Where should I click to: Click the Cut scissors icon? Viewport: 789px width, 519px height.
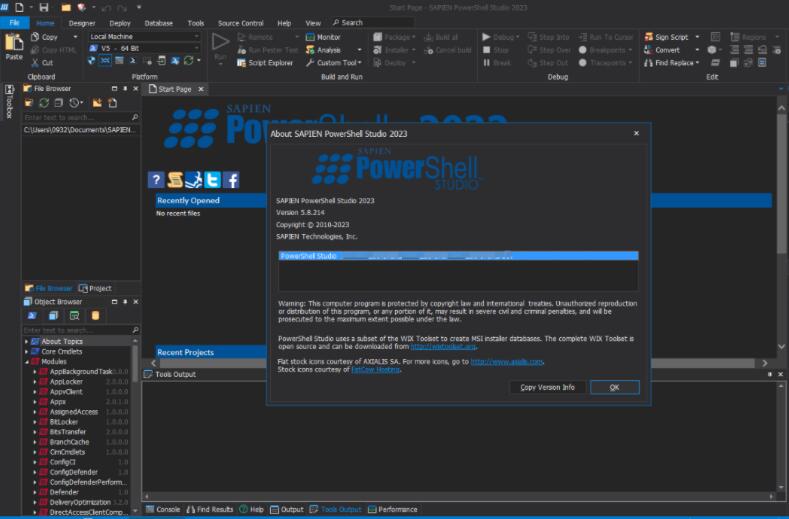tap(35, 62)
